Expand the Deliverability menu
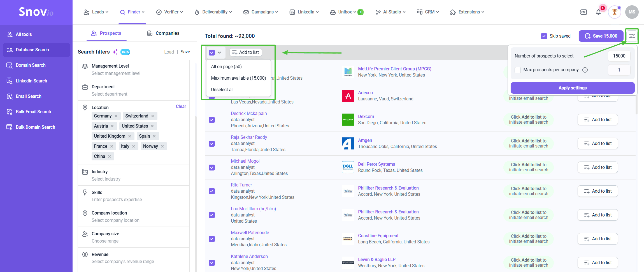644x272 pixels. [213, 12]
